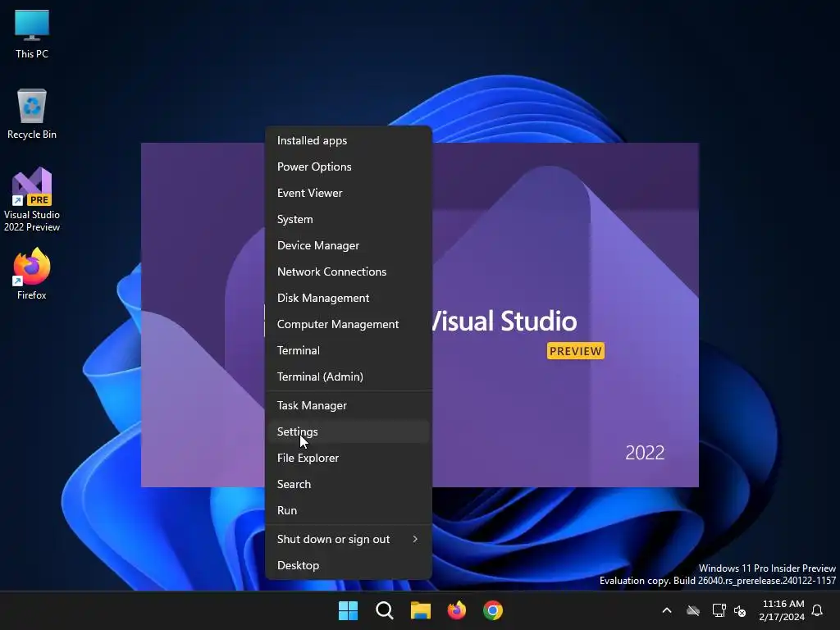Open Network Connections entry
This screenshot has width=840, height=630.
[348, 272]
